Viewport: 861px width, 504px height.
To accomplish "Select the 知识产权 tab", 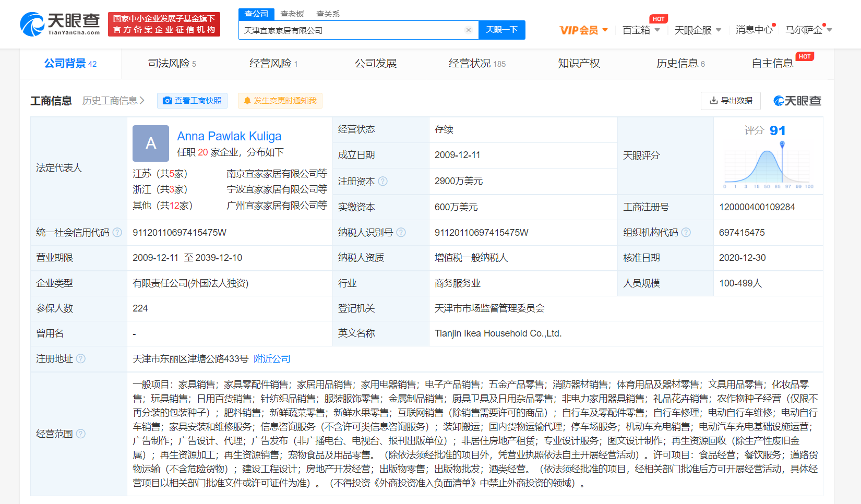I will pos(579,64).
